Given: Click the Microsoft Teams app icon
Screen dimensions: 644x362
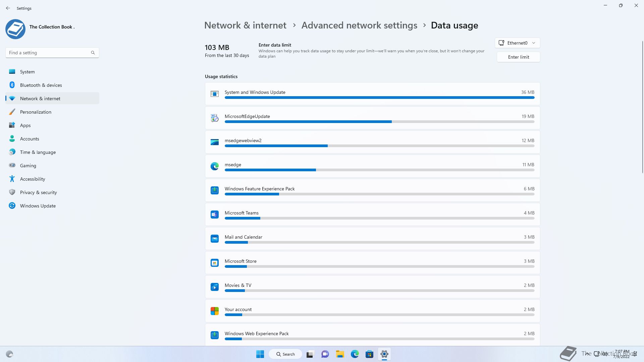Looking at the screenshot, I should [215, 215].
